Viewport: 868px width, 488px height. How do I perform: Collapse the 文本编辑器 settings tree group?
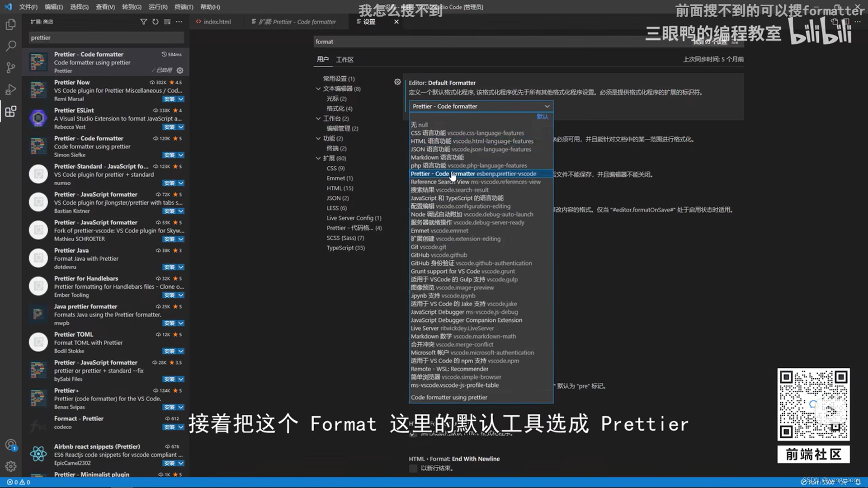tap(318, 89)
